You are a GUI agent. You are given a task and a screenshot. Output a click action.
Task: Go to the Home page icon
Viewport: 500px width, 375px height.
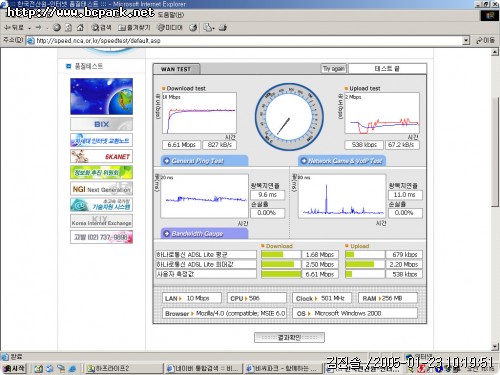pos(80,28)
